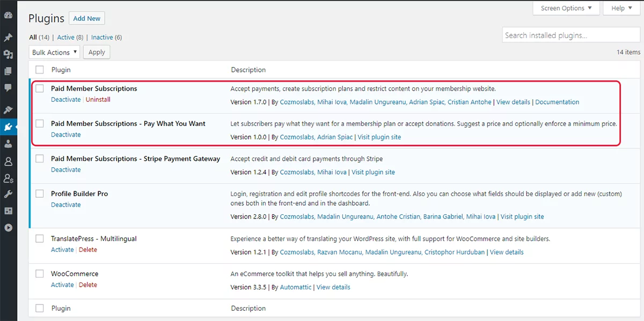Deactivate the Pay What You Want add-on

pos(66,135)
